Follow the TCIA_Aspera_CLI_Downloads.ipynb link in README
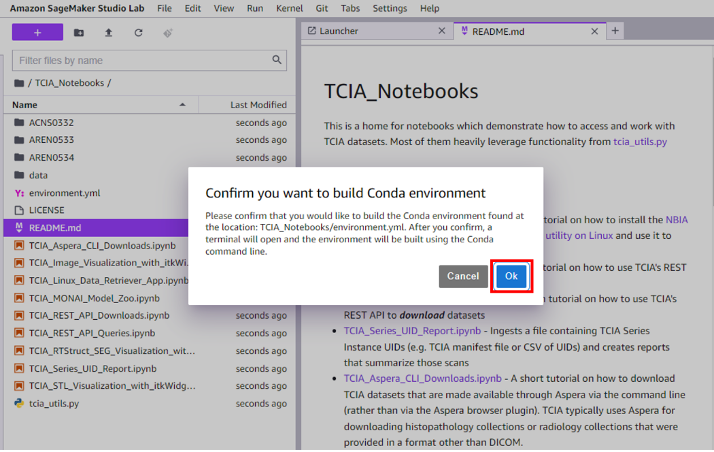714x452 pixels. click(423, 379)
